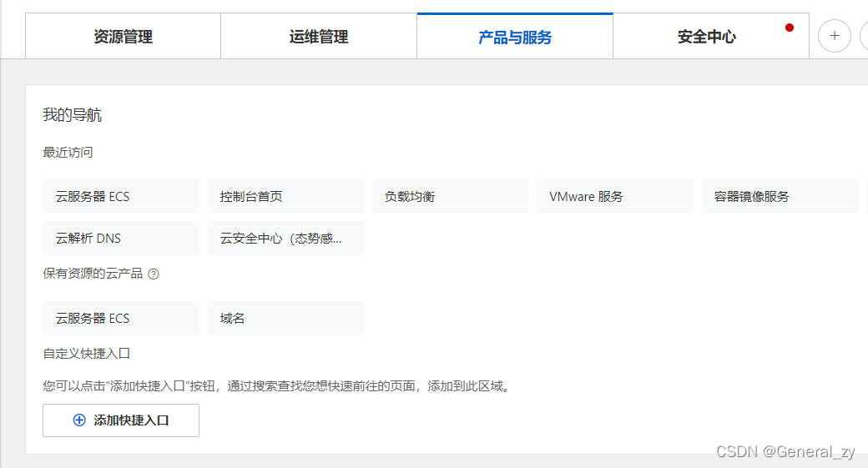Open 云安全中心 (态势感... shortcut

point(285,238)
